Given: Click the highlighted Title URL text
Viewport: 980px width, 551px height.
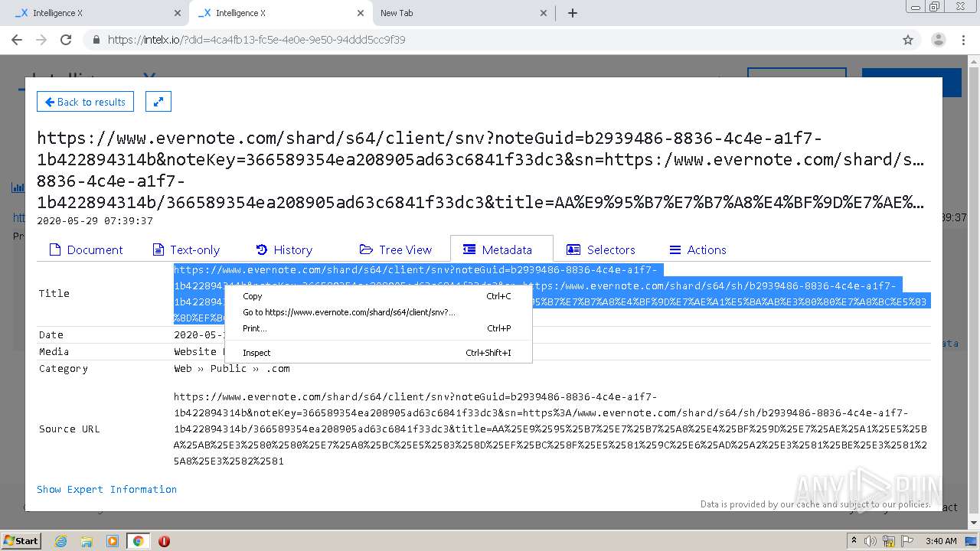Looking at the screenshot, I should coord(551,294).
